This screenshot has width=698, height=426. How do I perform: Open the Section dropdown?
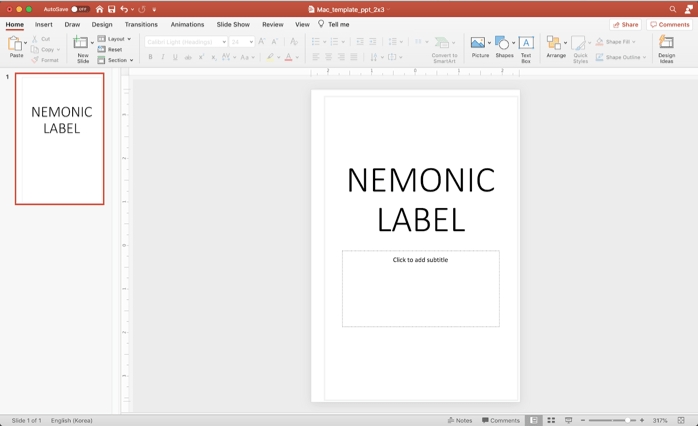point(115,60)
